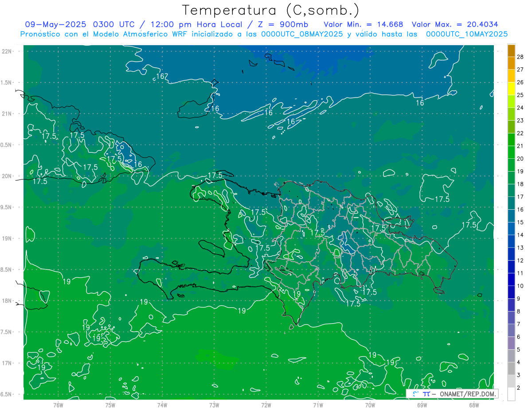Click the light gray swatch between 2 and 3
This screenshot has width=532, height=411.
pyautogui.click(x=511, y=381)
